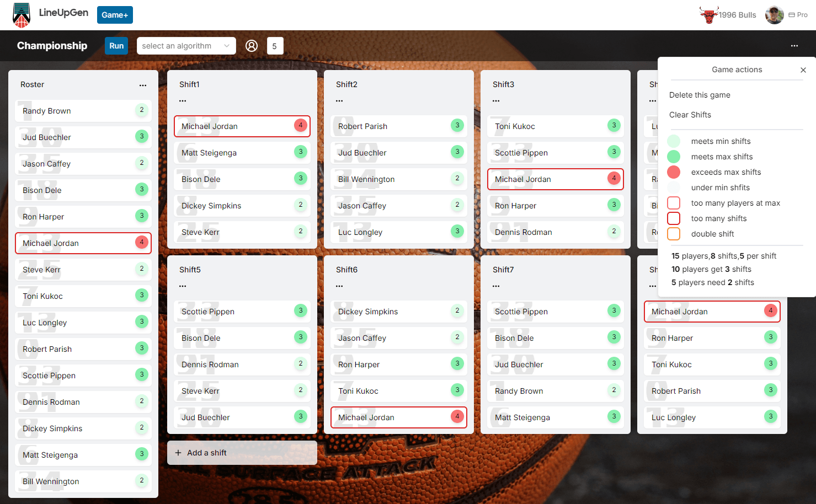Screen dimensions: 816x504
Task: Click the Chicago Bulls team logo
Action: coord(710,14)
